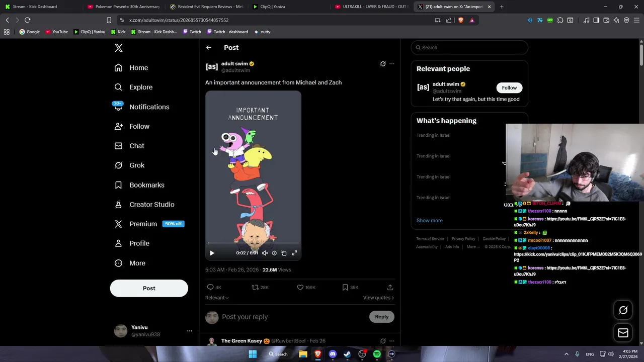
Task: Open the Windows Start menu
Action: 253,354
